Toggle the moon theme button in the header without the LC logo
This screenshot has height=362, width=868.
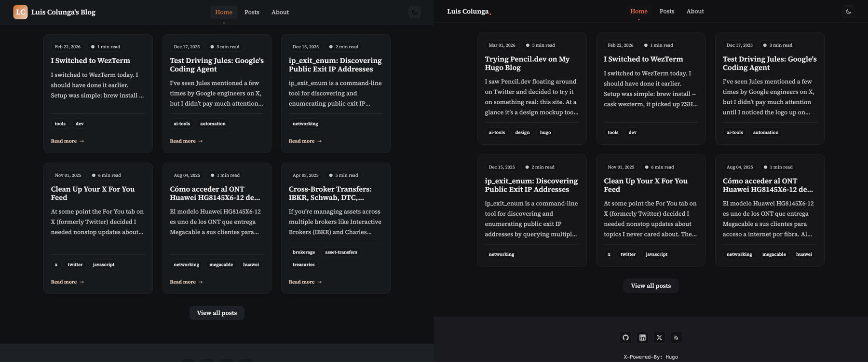848,12
